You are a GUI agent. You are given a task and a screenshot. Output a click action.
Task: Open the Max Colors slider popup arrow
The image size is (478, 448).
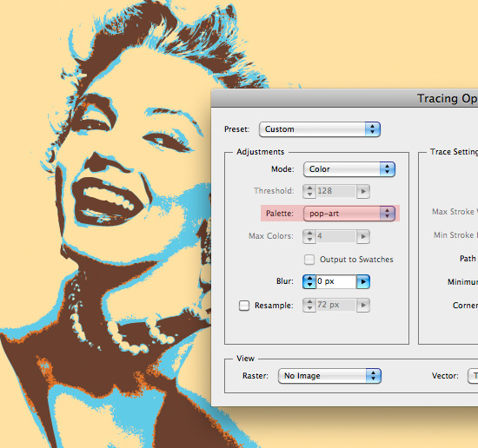(x=363, y=236)
